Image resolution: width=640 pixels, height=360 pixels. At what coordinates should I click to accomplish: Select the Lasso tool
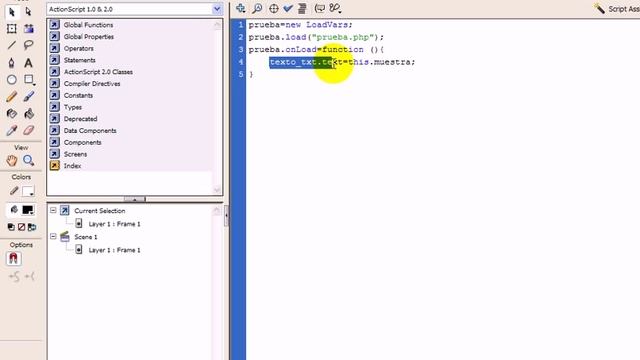point(29,45)
